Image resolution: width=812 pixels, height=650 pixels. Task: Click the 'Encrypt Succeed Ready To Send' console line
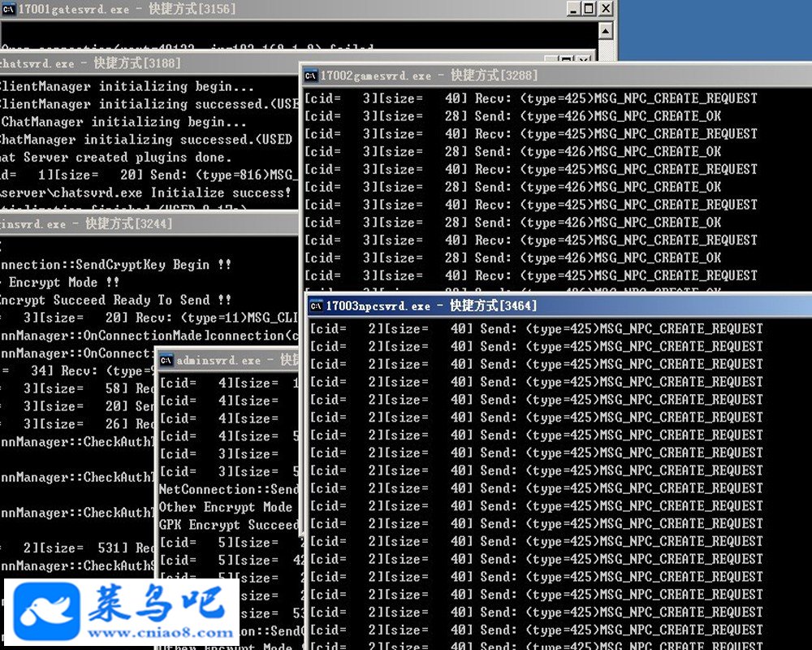coord(115,300)
